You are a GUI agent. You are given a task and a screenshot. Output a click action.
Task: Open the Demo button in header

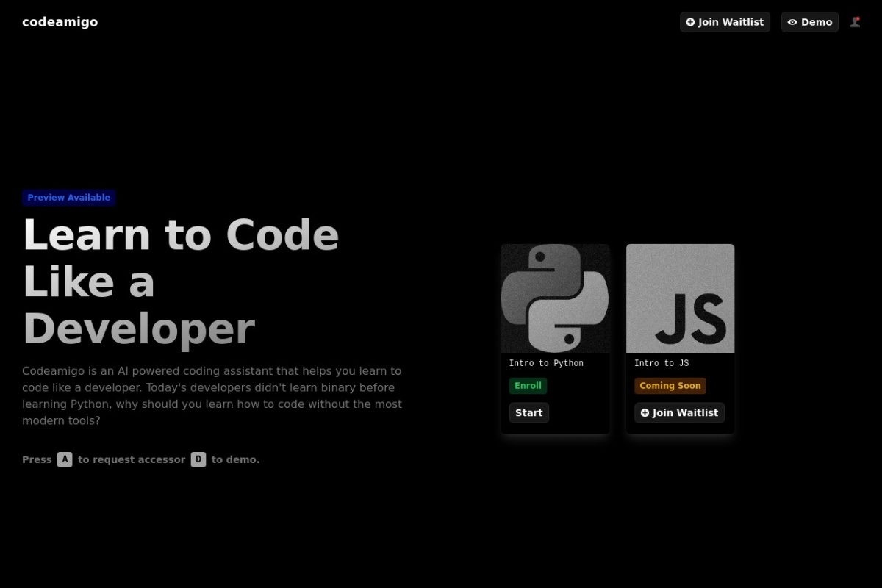810,22
